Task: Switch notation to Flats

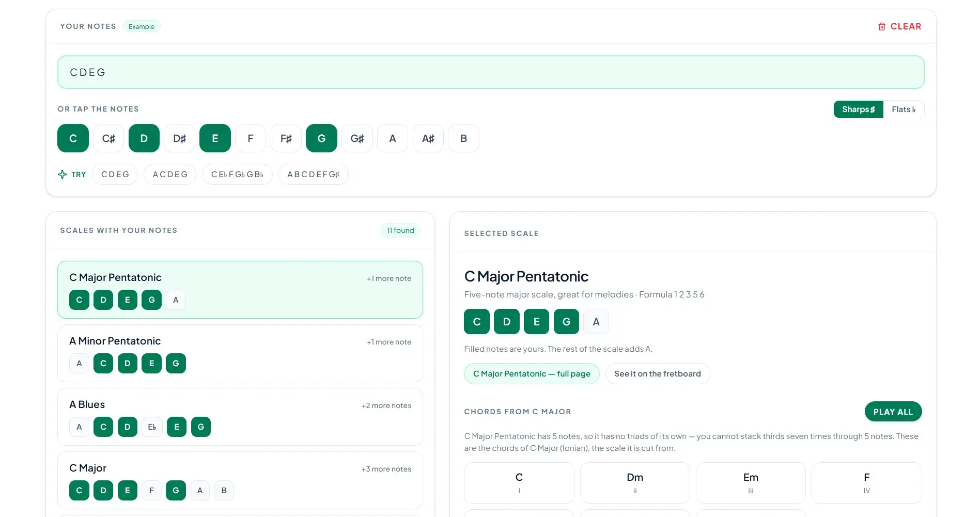Action: coord(904,109)
